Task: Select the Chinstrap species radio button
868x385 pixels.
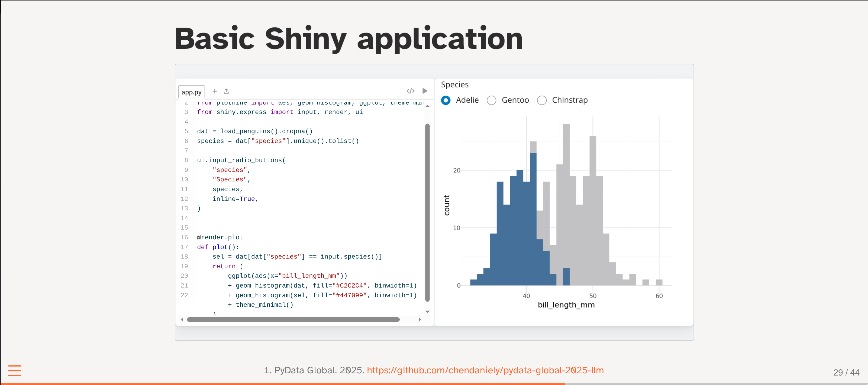Action: [x=542, y=100]
